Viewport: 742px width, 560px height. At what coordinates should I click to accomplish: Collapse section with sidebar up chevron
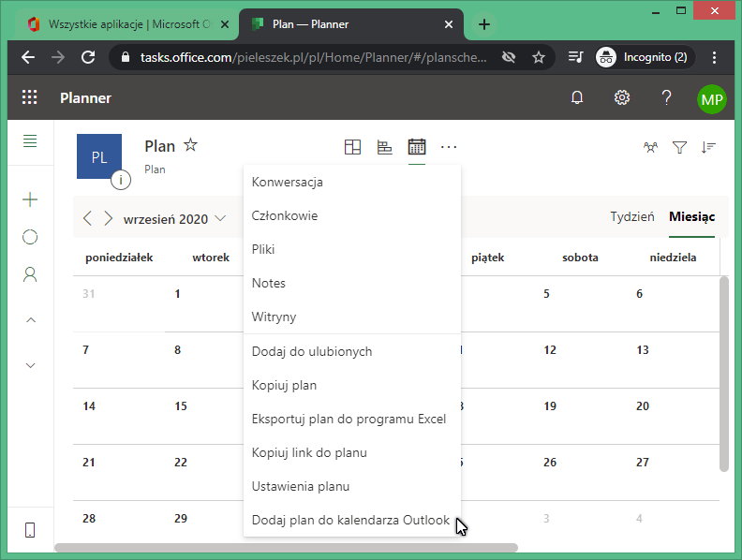(31, 320)
